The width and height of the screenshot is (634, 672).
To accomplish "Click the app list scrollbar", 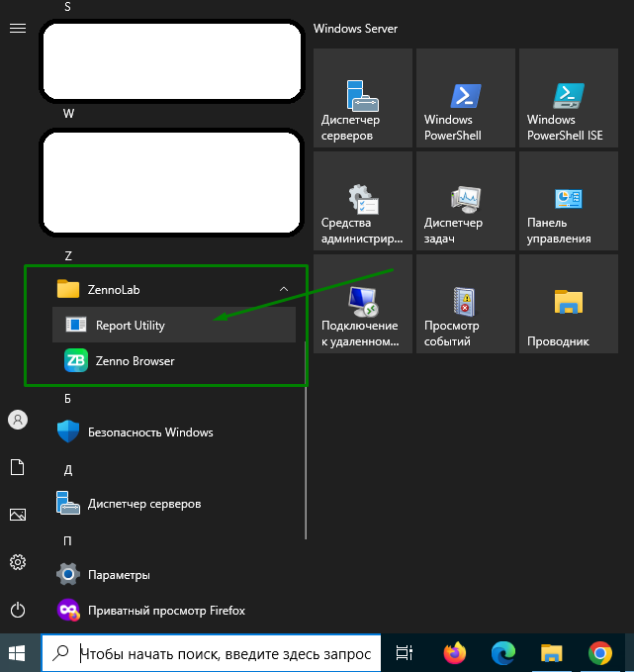I will pyautogui.click(x=306, y=440).
